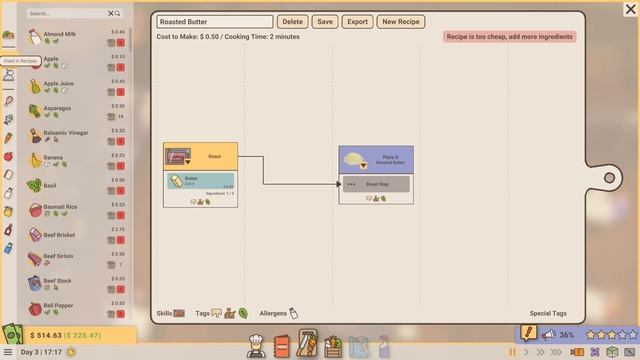Pause the game time
The height and width of the screenshot is (360, 640).
(512, 352)
